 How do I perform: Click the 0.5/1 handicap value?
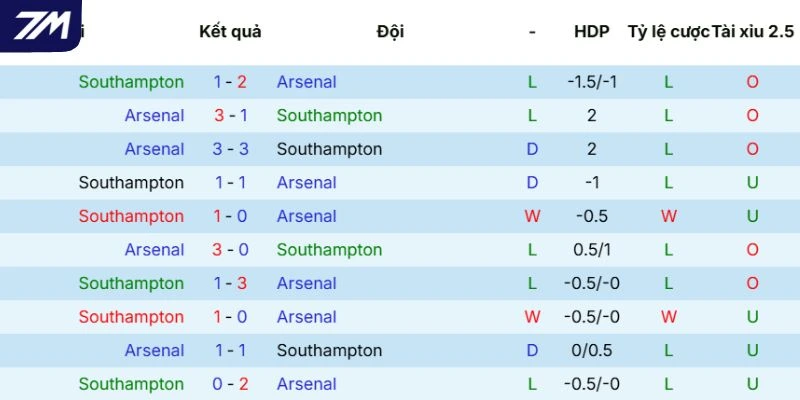591,250
